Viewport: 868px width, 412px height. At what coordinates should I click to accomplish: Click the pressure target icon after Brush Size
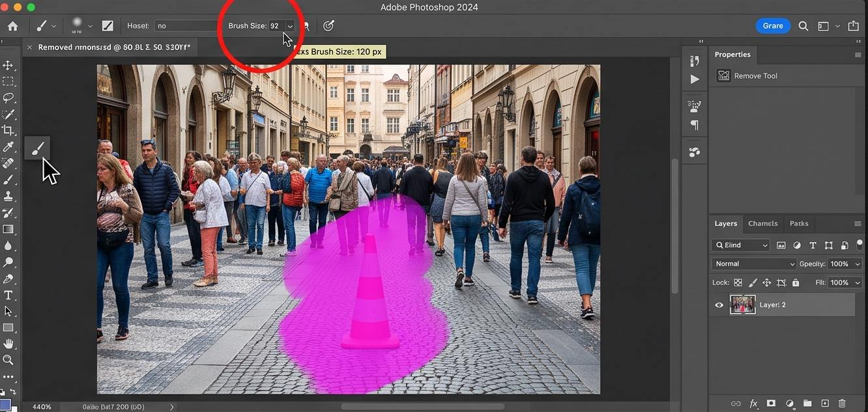tap(328, 25)
